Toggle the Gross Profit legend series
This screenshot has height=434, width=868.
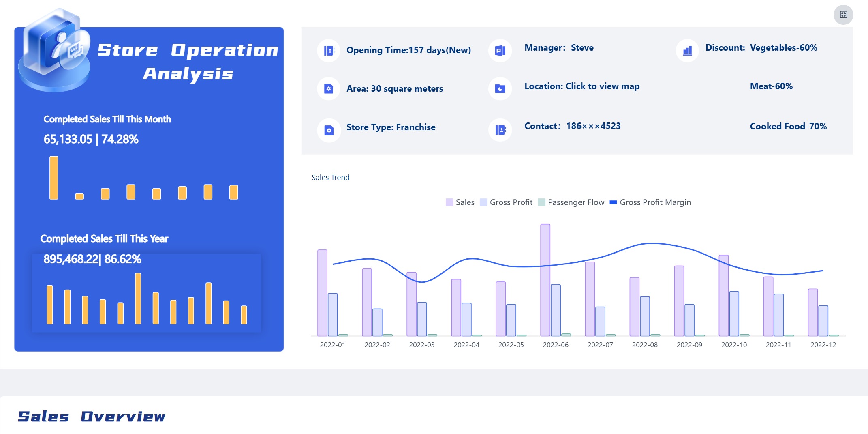[x=506, y=202]
